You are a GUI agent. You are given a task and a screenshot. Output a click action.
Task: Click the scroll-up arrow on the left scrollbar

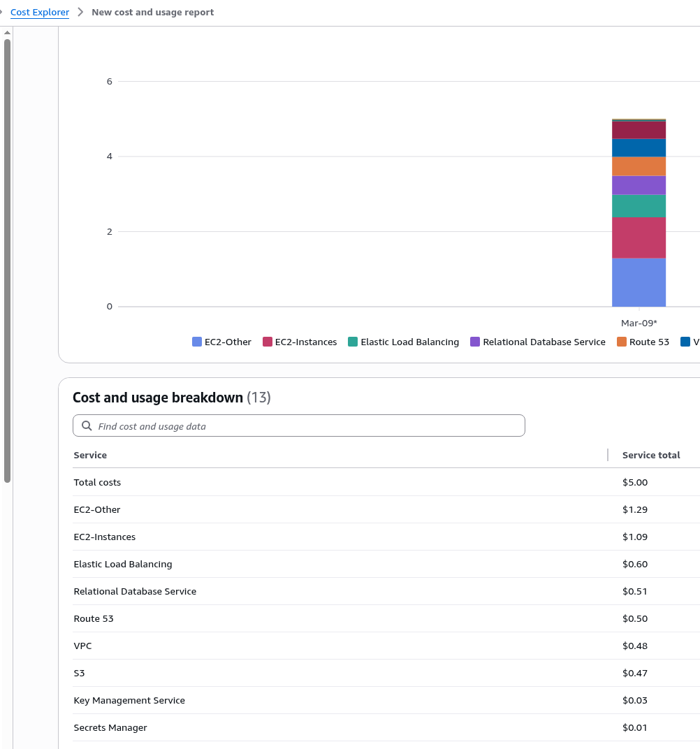(7, 33)
